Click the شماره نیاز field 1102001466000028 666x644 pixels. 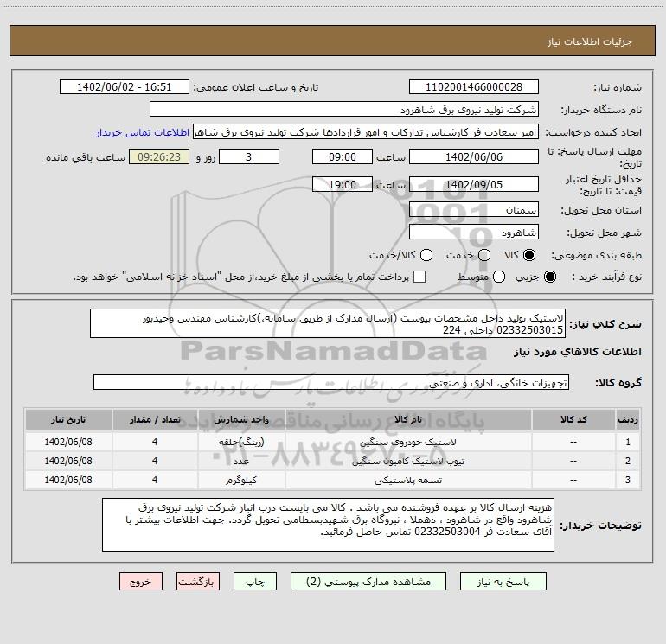pyautogui.click(x=474, y=87)
